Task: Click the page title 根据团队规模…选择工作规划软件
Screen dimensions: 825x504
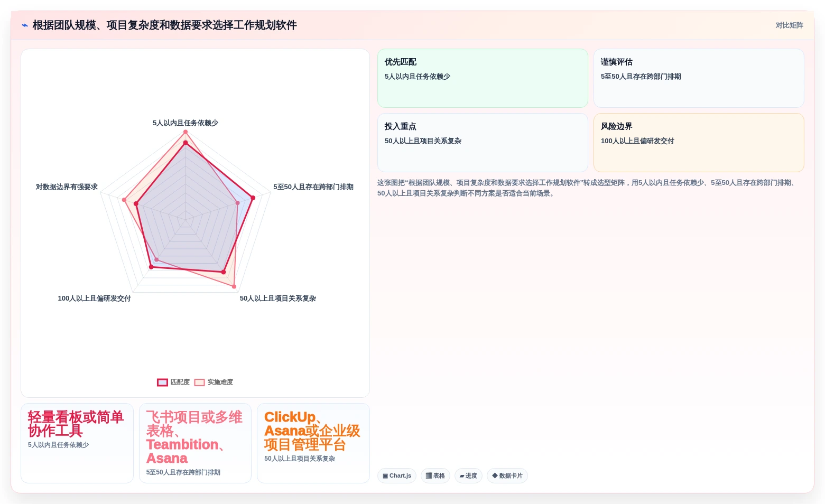Action: click(165, 25)
